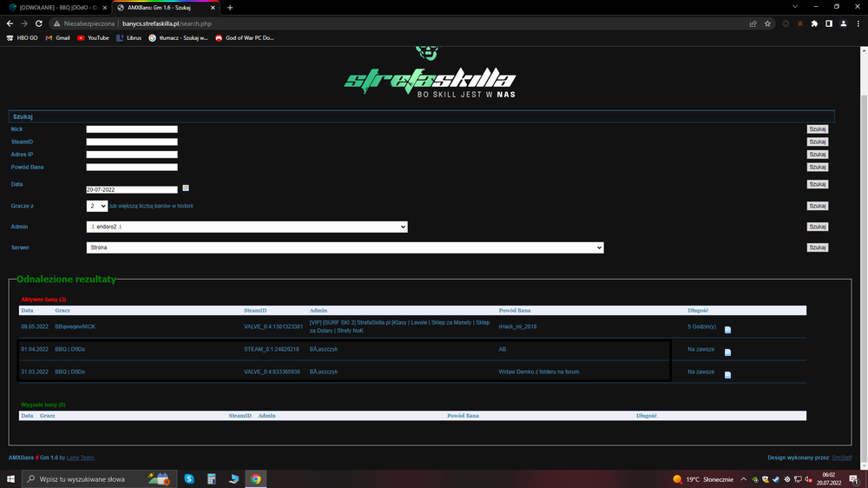Open Gmail bookmark

[x=57, y=37]
